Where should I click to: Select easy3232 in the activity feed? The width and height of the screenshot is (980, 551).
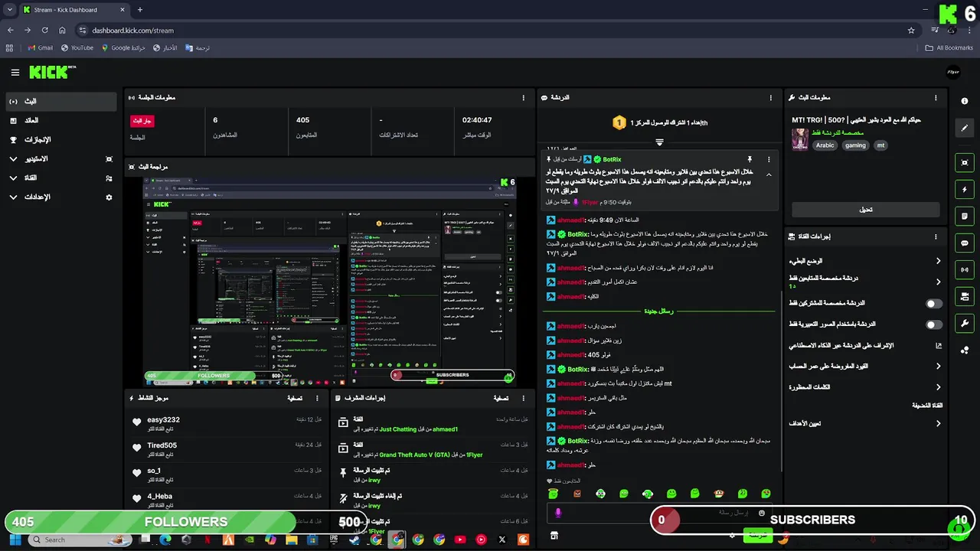[x=163, y=420]
